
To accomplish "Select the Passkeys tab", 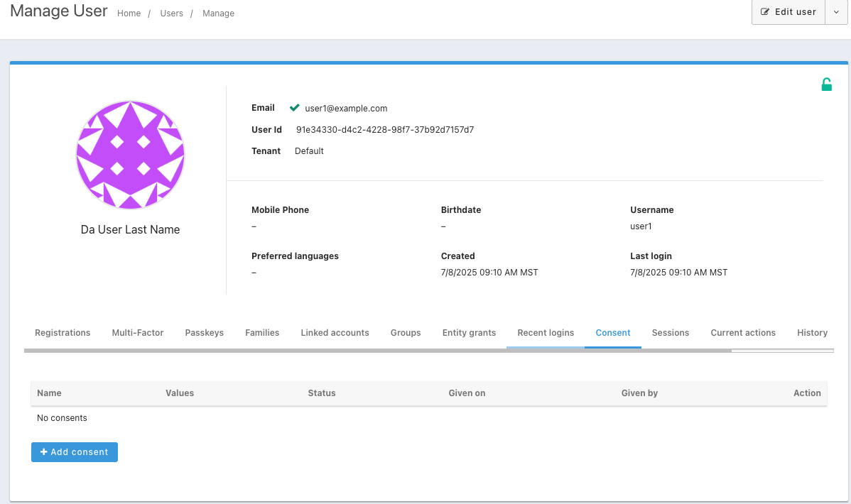I will coord(204,332).
